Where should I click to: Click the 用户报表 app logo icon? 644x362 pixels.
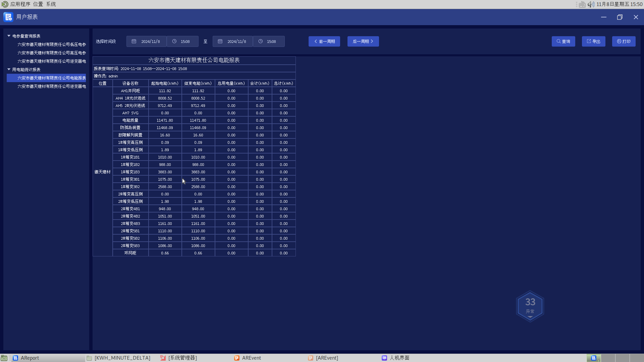point(8,17)
